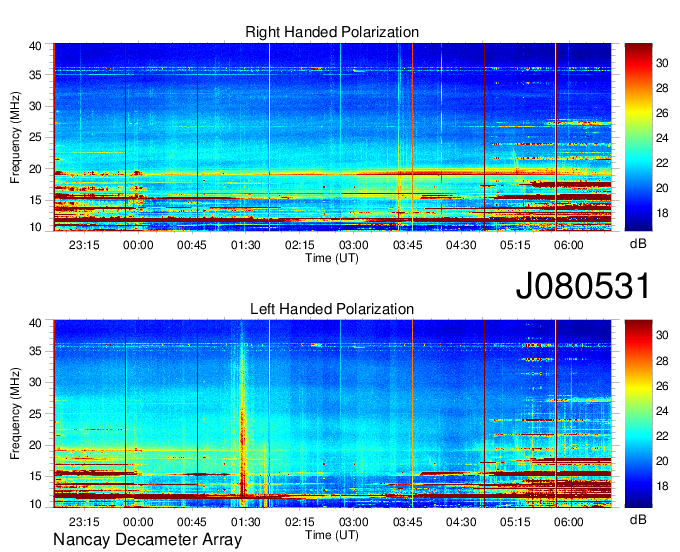Click the 04:30 tick on Left Handed time axis
680x552 pixels.
(461, 522)
